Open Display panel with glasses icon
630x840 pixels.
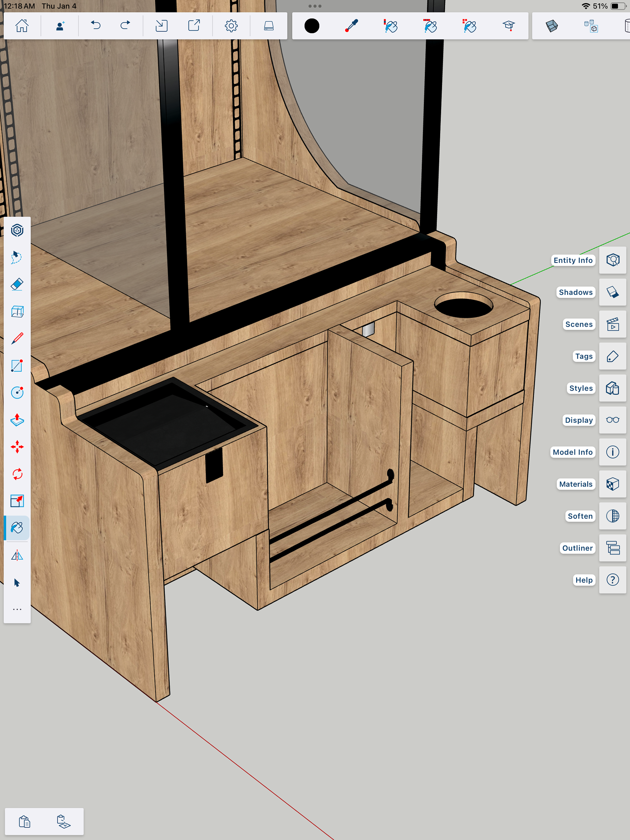point(612,420)
